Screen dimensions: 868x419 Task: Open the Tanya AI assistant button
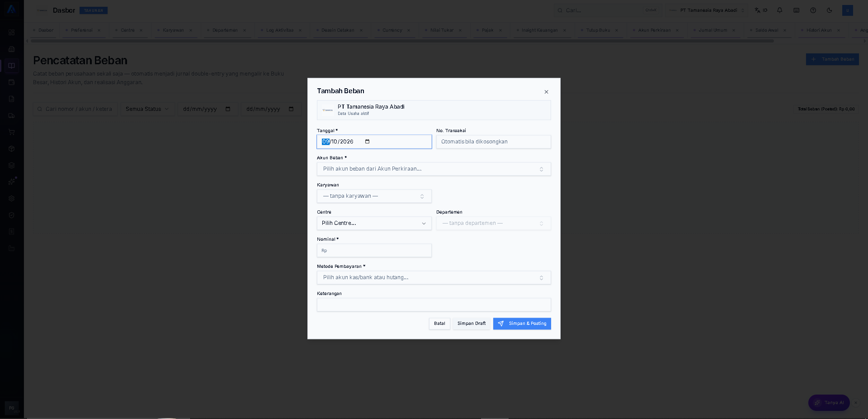pos(829,403)
